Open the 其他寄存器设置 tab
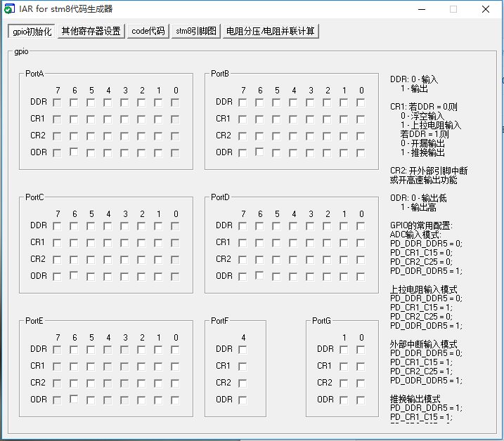 [x=91, y=31]
